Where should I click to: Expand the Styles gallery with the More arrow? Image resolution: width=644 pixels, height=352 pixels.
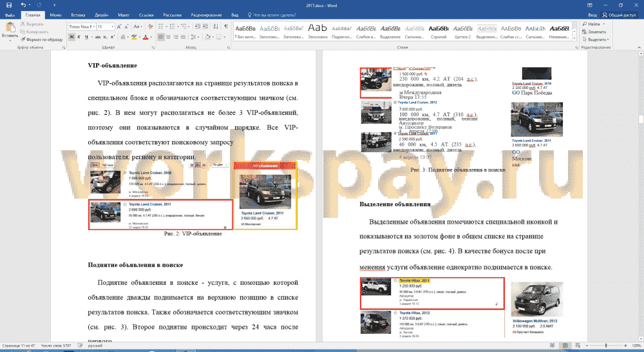574,38
